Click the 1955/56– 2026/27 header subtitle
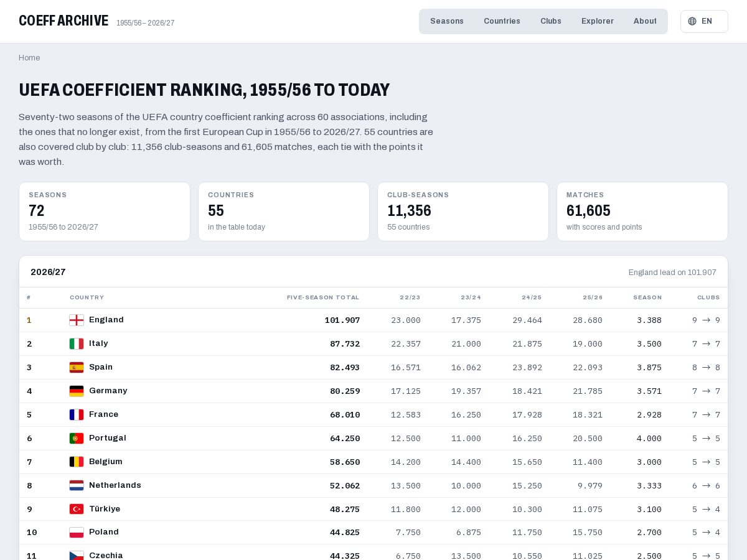The height and width of the screenshot is (560, 747). tap(145, 23)
